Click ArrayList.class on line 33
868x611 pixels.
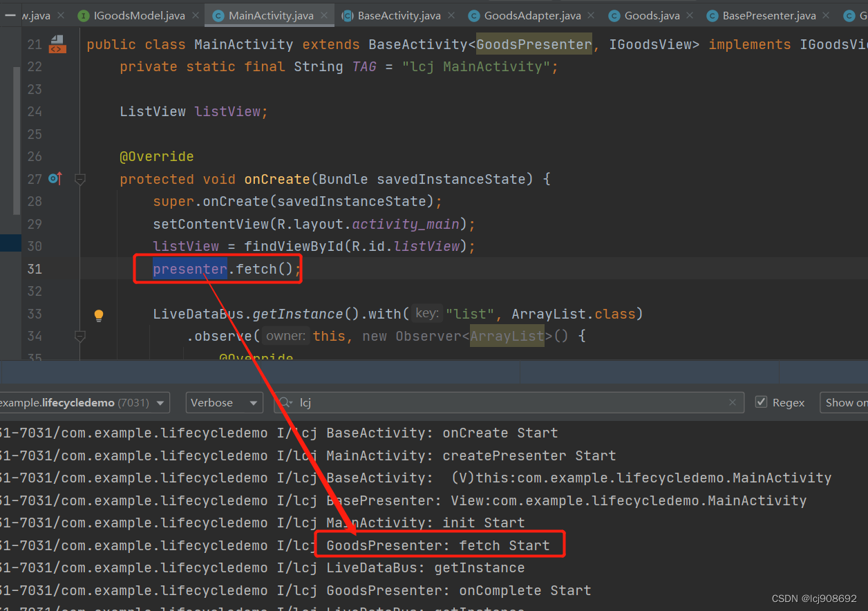574,314
